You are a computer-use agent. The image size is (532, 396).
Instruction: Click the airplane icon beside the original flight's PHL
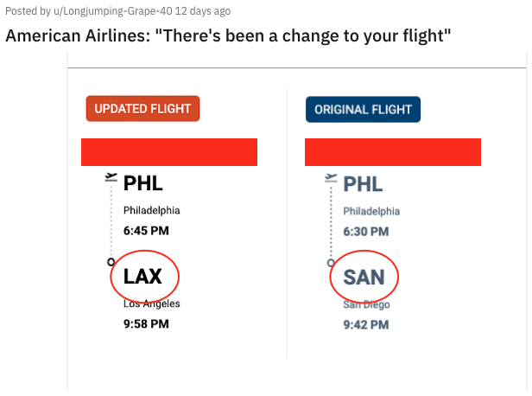pos(330,179)
